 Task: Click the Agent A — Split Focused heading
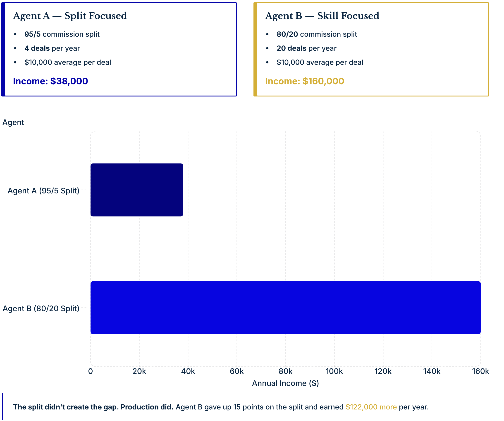pyautogui.click(x=70, y=16)
